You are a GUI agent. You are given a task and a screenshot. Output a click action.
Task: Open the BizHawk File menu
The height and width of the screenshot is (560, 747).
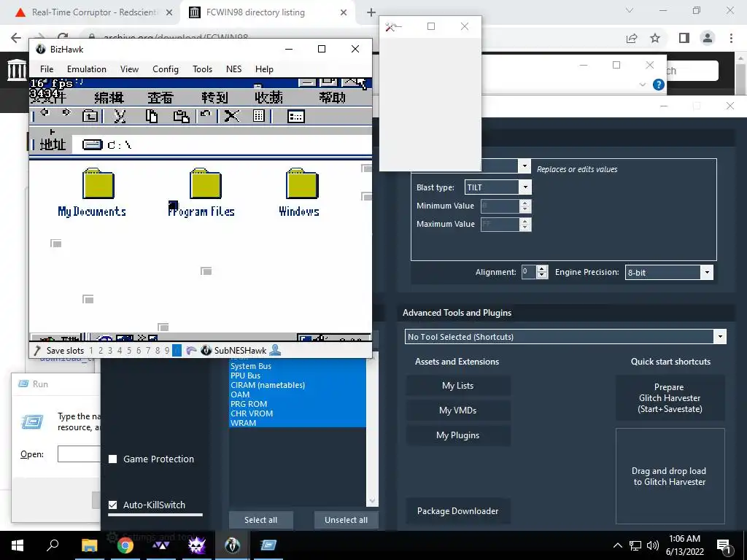(47, 69)
